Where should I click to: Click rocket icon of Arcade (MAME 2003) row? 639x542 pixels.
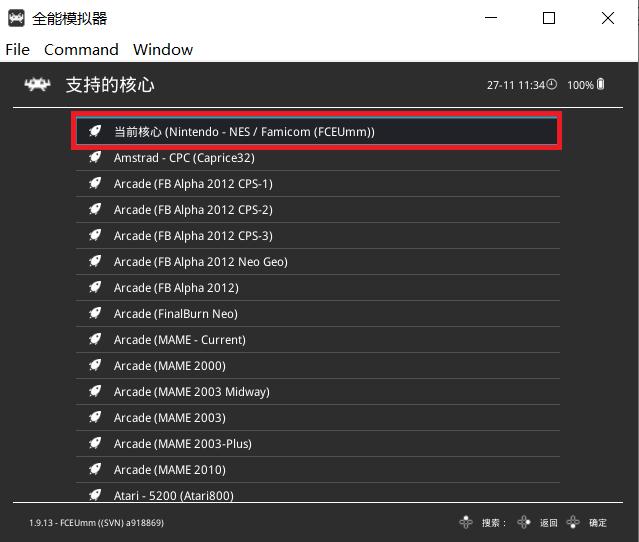coord(95,417)
